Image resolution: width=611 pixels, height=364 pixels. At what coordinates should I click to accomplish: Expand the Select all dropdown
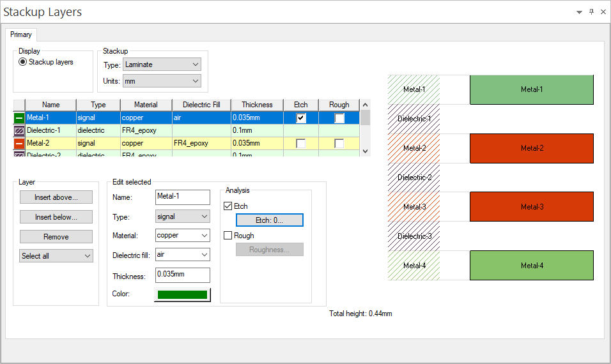[56, 256]
